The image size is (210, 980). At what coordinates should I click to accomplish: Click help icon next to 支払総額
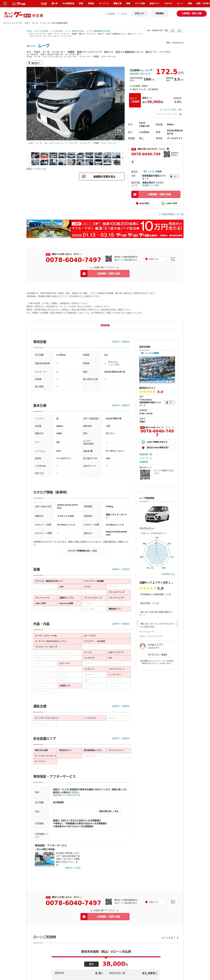click(151, 70)
